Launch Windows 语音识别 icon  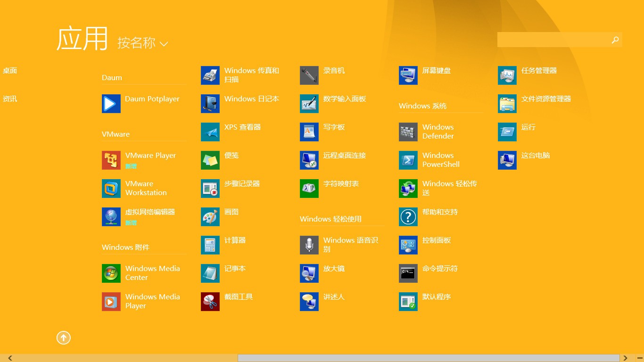(x=309, y=245)
